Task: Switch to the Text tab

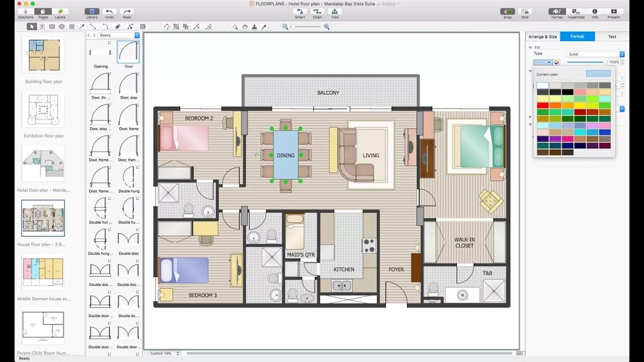Action: (x=612, y=37)
